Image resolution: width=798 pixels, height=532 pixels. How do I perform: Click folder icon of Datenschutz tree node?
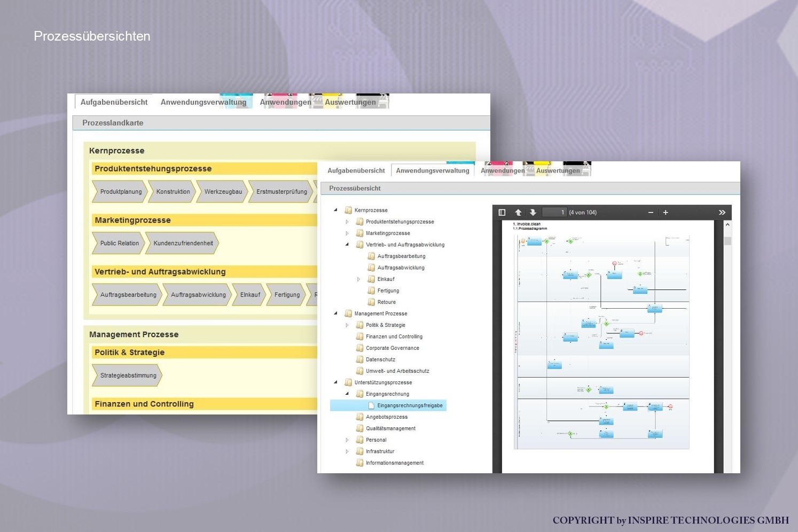click(360, 359)
